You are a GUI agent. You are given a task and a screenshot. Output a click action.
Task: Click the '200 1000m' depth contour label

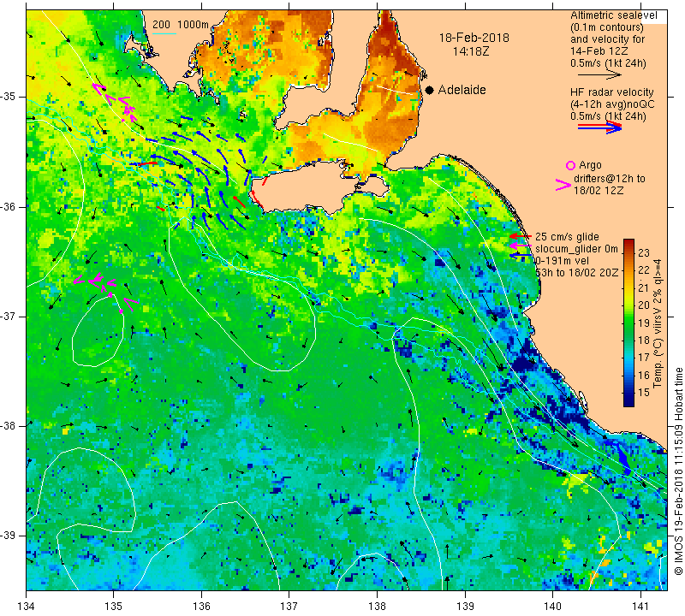(181, 25)
